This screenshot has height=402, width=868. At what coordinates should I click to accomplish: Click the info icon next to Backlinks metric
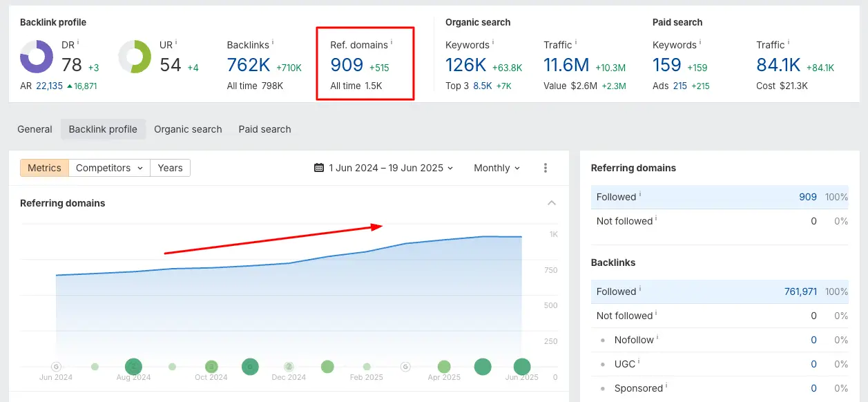tap(273, 43)
